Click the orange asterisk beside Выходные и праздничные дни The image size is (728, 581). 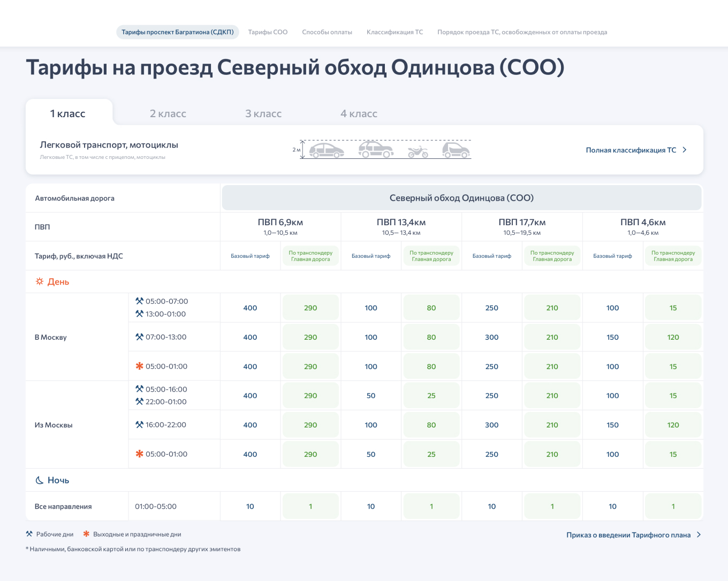86,534
